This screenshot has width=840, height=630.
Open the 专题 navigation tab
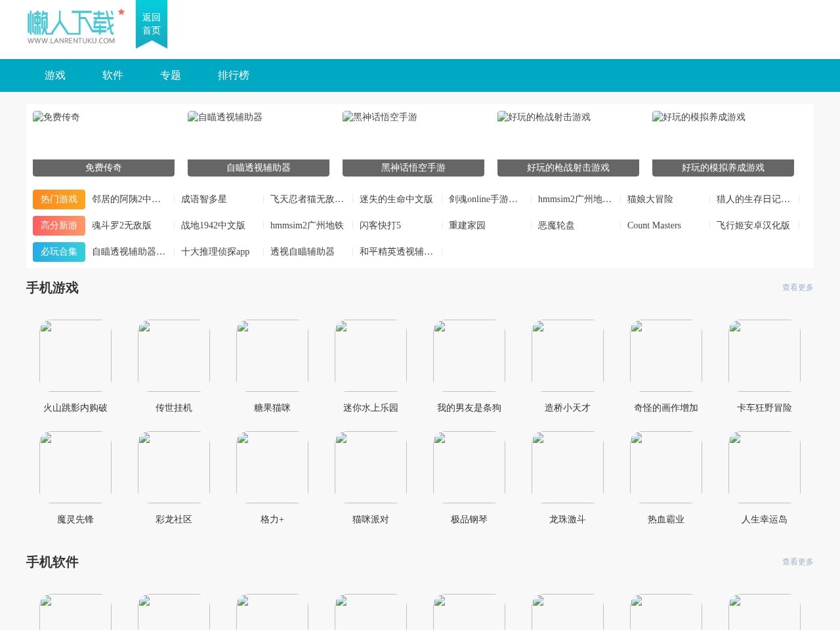pos(171,75)
